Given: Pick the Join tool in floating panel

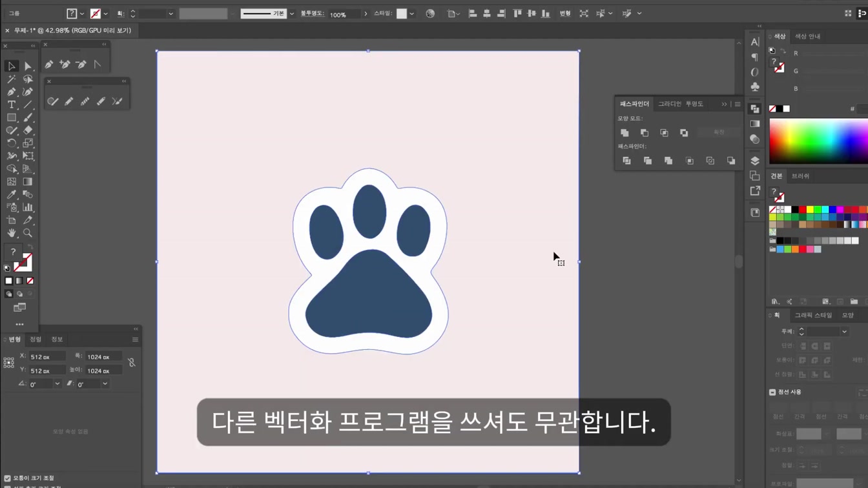Looking at the screenshot, I should [117, 101].
